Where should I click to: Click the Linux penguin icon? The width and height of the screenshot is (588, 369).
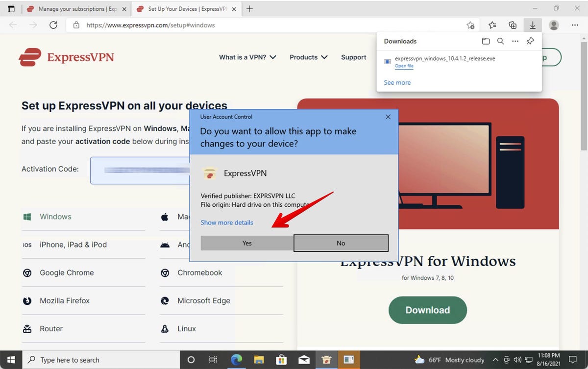165,329
